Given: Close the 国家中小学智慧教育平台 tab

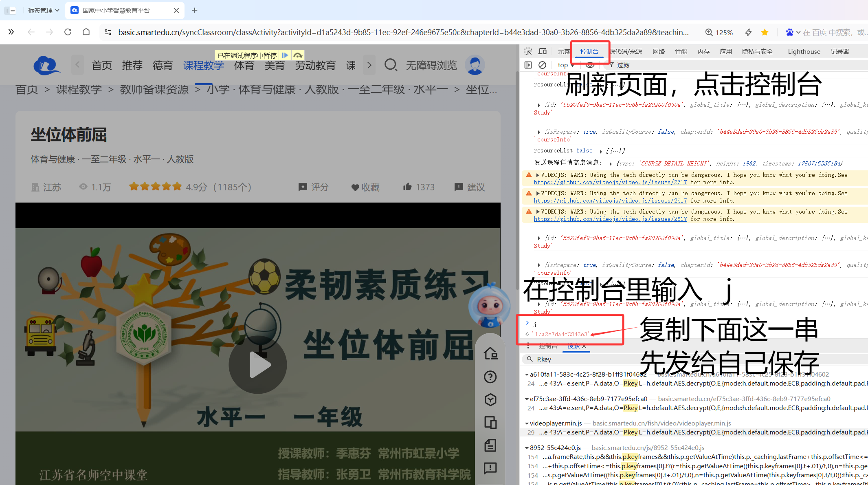Looking at the screenshot, I should (176, 10).
